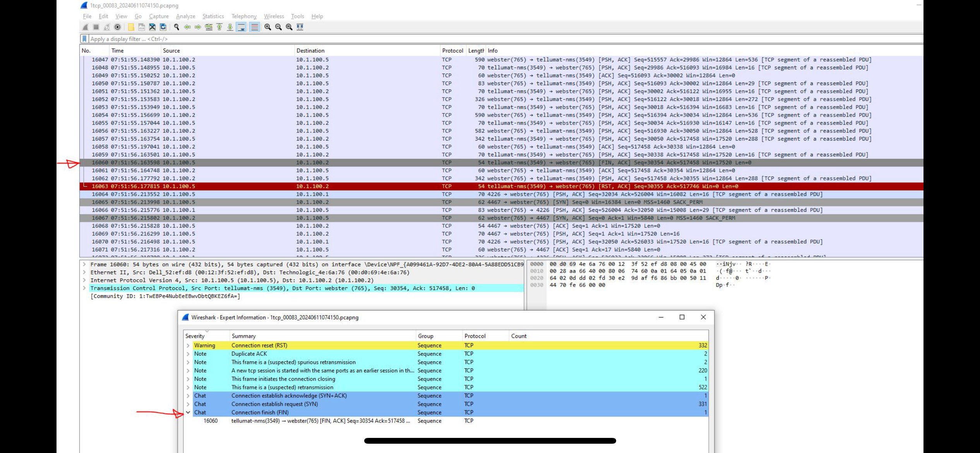Toggle packet colorization rules button

click(x=254, y=27)
